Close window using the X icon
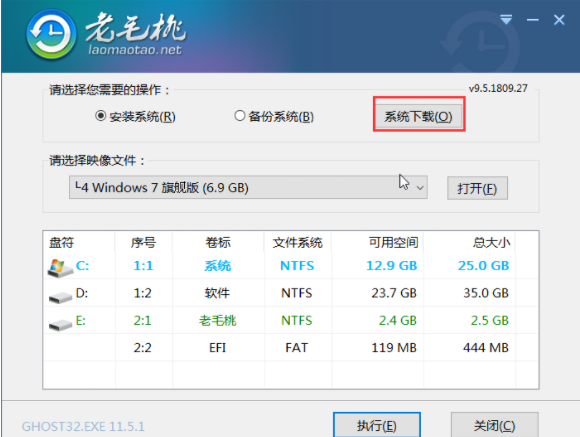580x437 pixels. [x=559, y=20]
